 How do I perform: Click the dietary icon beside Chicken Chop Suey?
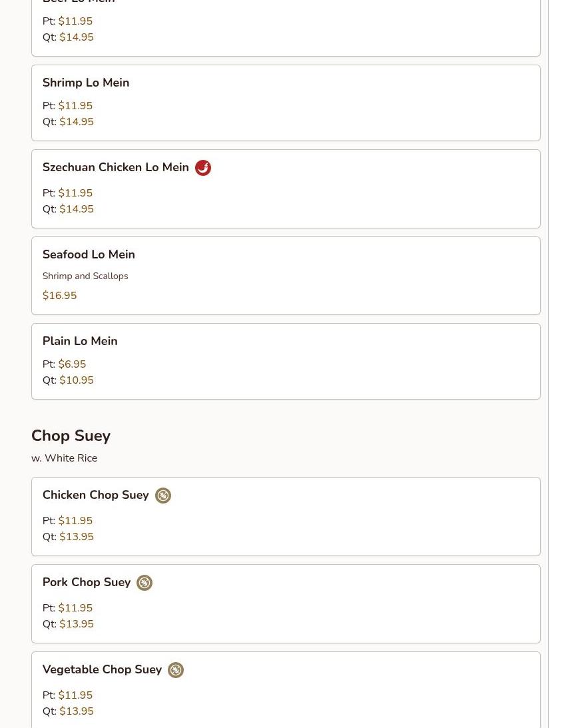tap(163, 496)
